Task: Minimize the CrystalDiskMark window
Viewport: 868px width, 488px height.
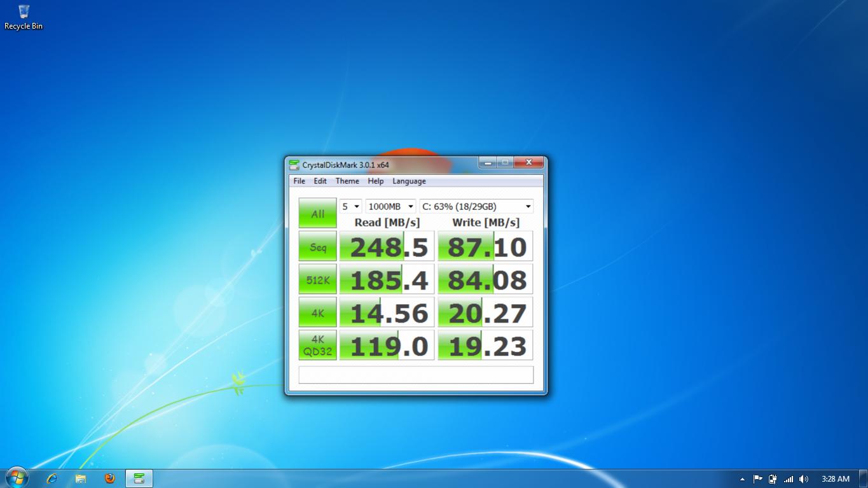Action: (x=488, y=163)
